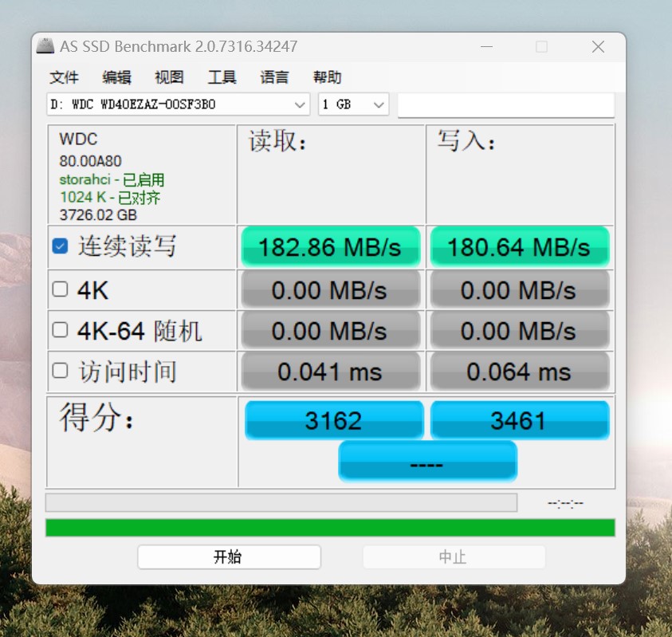Click the 3726.02 GB capacity text
672x637 pixels.
(x=98, y=214)
